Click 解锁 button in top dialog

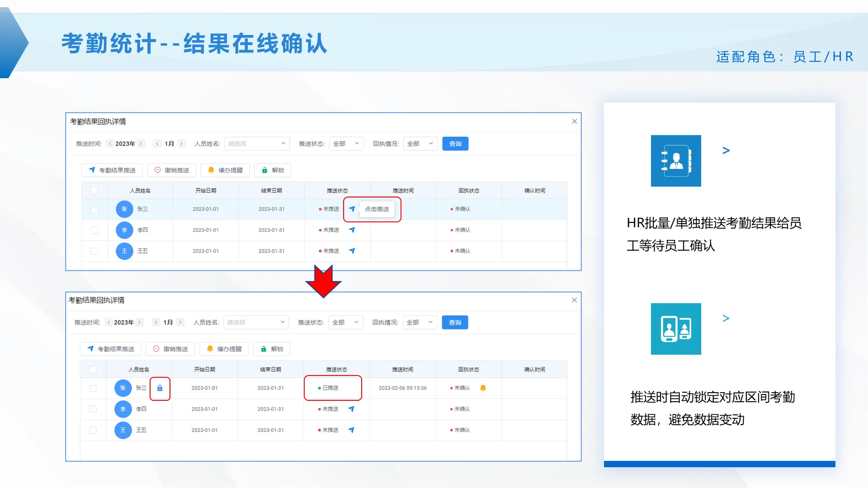coord(273,170)
